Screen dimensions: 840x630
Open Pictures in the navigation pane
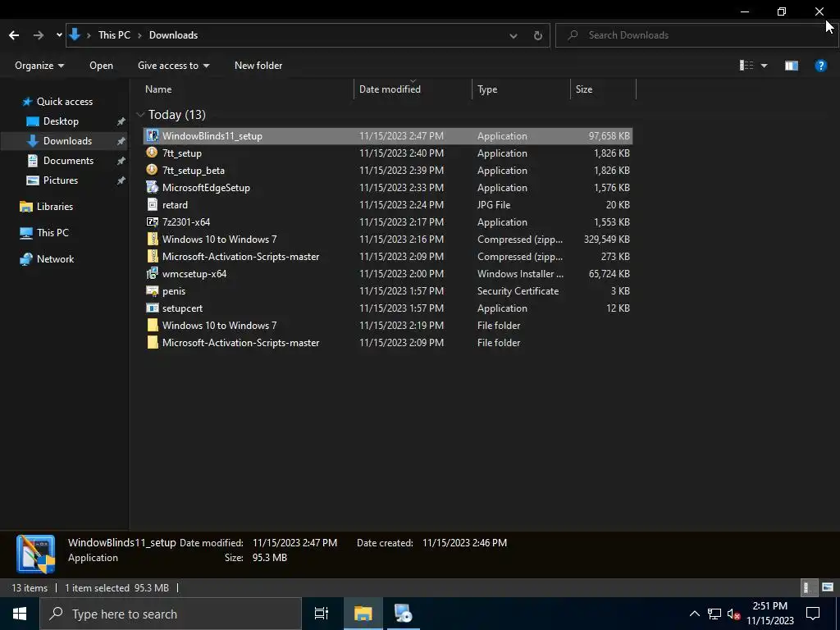tap(60, 180)
